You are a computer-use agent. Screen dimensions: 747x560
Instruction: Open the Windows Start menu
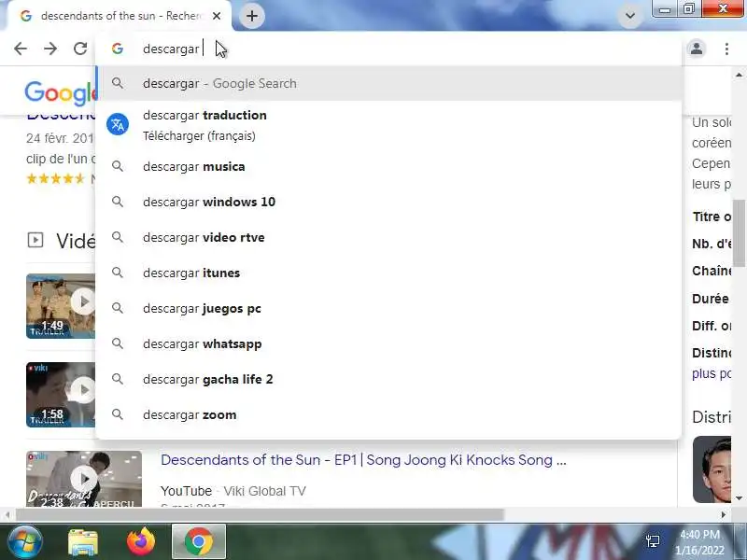25,541
